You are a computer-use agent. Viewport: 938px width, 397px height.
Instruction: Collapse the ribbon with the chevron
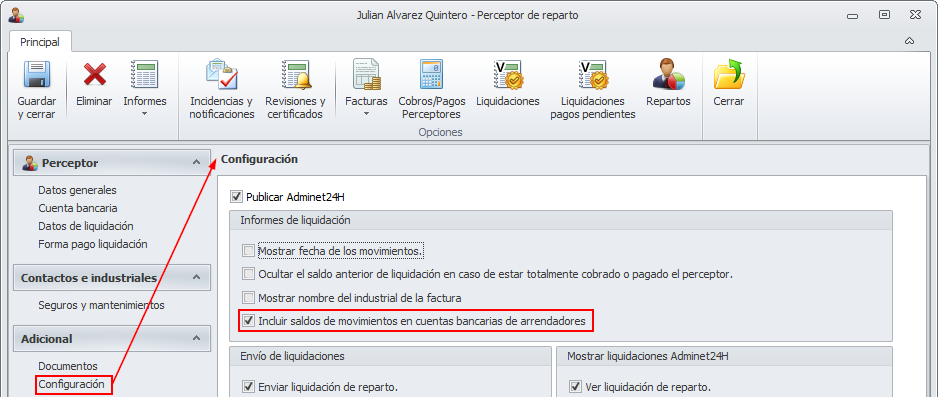[909, 41]
